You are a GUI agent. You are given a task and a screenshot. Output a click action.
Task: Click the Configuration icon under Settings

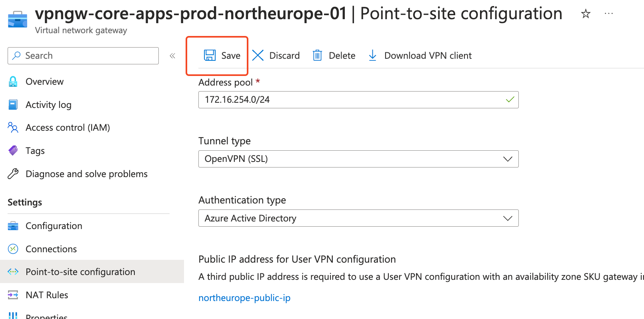(13, 226)
